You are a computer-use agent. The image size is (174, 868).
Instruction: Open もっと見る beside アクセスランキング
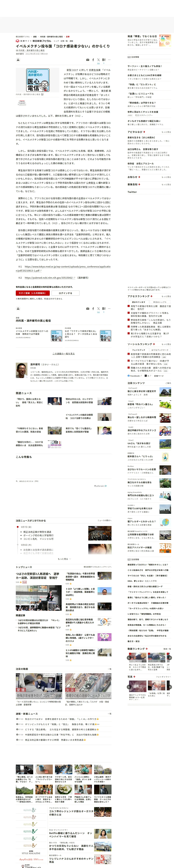[x=166, y=297]
